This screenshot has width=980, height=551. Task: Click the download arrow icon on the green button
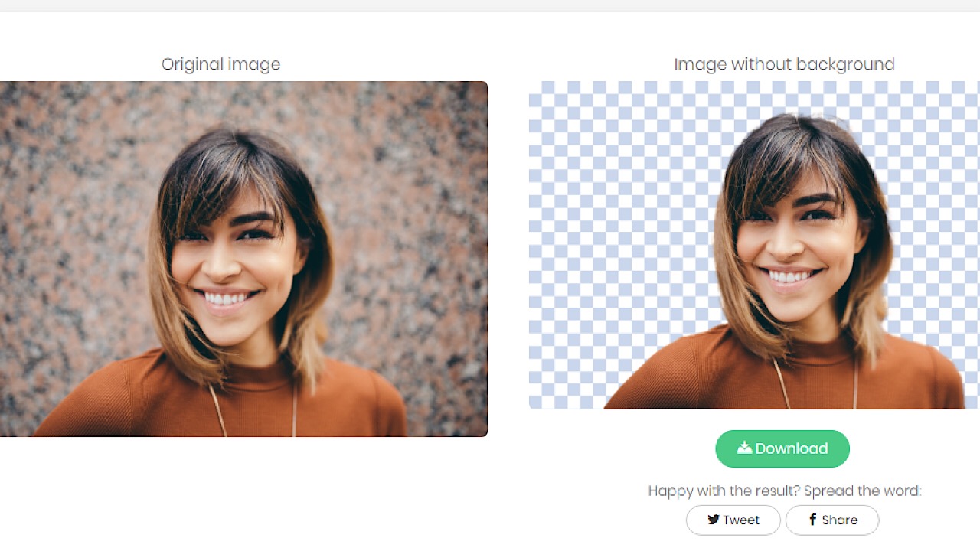[744, 448]
